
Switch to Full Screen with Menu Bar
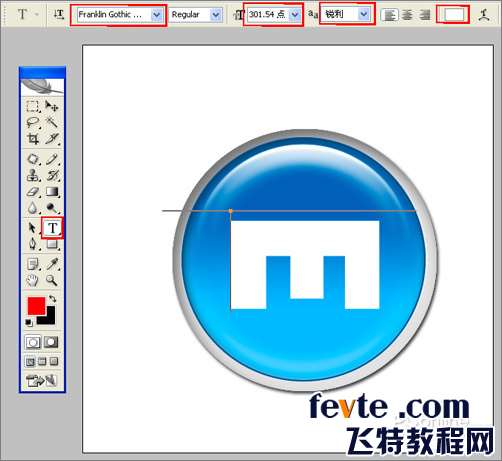click(42, 362)
